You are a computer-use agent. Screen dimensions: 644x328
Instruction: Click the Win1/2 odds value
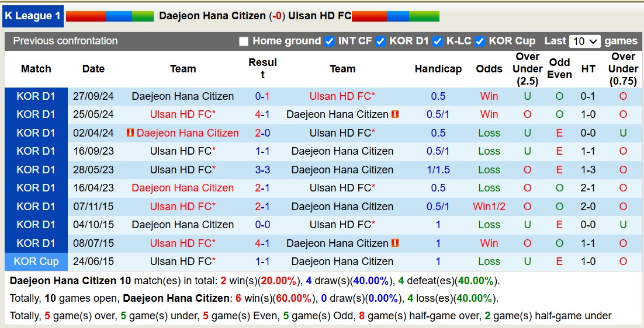point(489,206)
